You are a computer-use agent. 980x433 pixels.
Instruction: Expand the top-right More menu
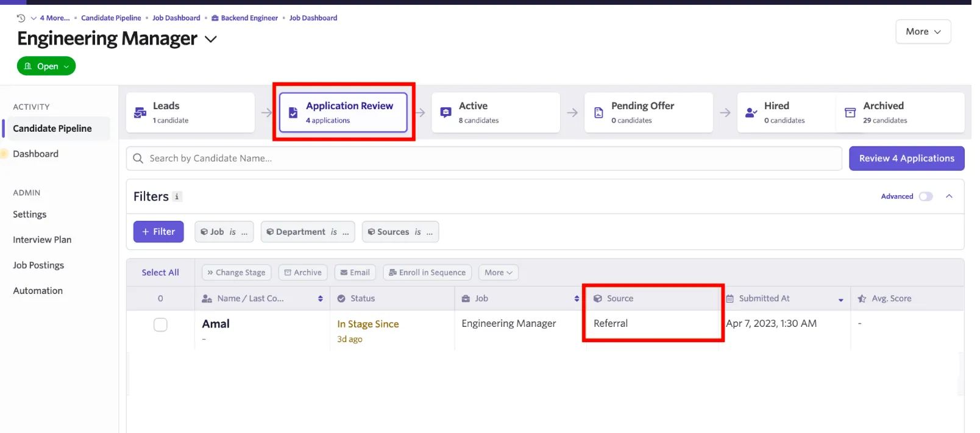pyautogui.click(x=923, y=32)
